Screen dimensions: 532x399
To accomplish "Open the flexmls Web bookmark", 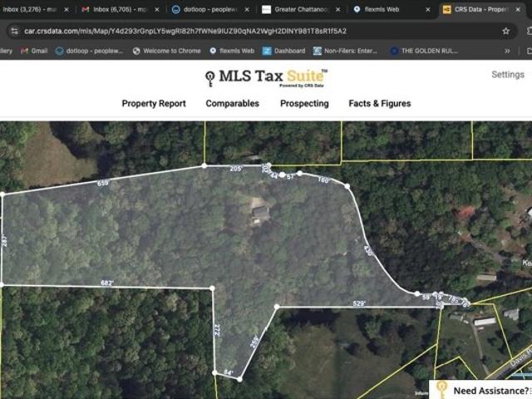I will point(231,51).
